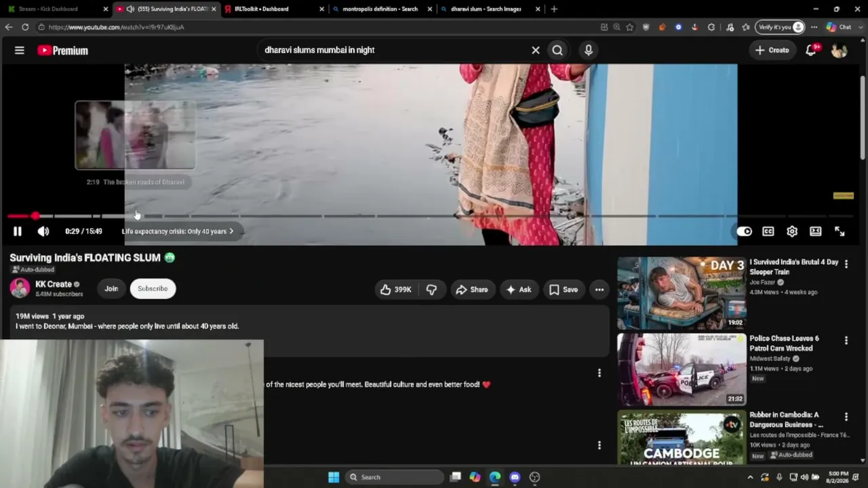Click the video progress bar scrubber
Screen dimensions: 868x488
click(x=35, y=216)
